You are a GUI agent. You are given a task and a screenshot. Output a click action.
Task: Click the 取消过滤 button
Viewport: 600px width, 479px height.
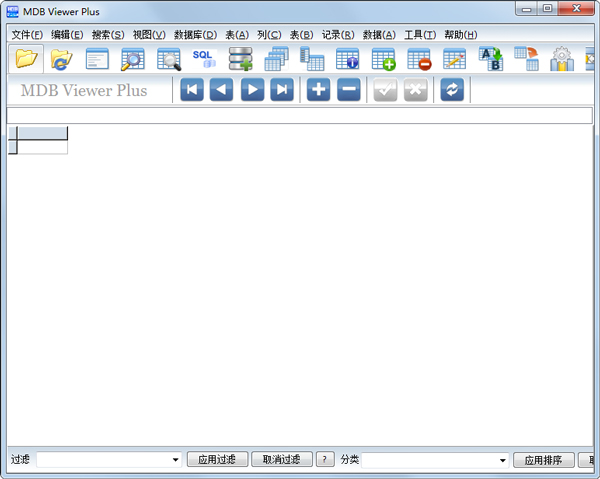(x=282, y=459)
